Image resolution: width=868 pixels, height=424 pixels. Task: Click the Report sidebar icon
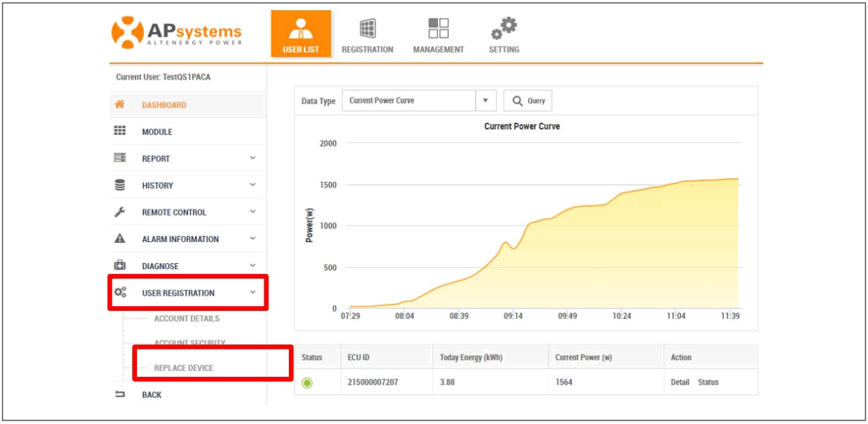(120, 157)
